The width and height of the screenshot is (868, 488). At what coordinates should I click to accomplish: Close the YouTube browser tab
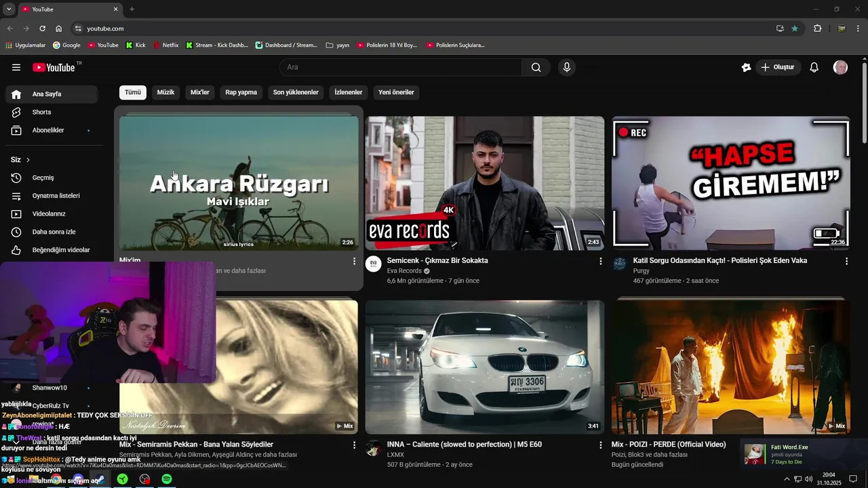(x=115, y=9)
